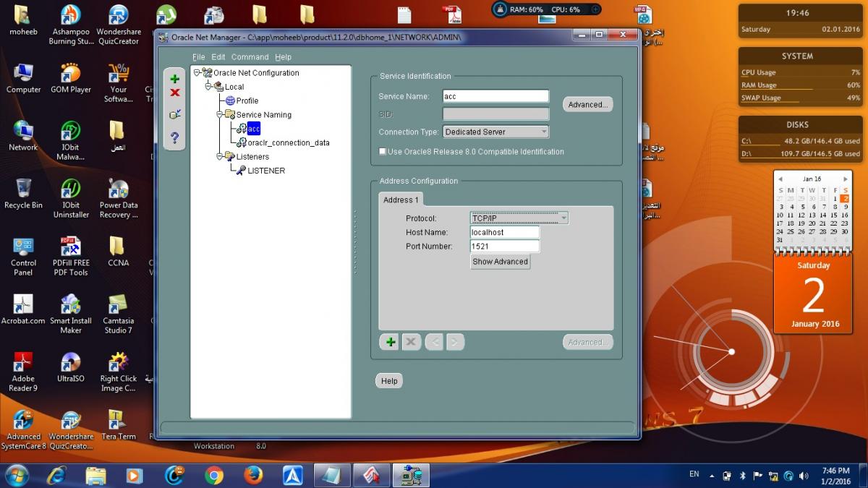
Task: Click the Advanced button beside Service Name
Action: pos(587,105)
